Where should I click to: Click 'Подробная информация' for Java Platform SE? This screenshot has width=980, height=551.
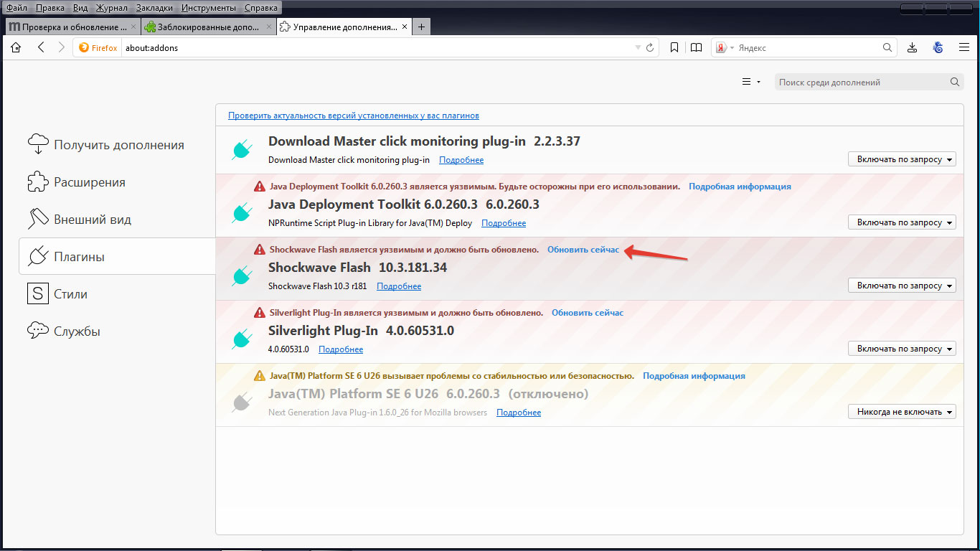pos(694,376)
